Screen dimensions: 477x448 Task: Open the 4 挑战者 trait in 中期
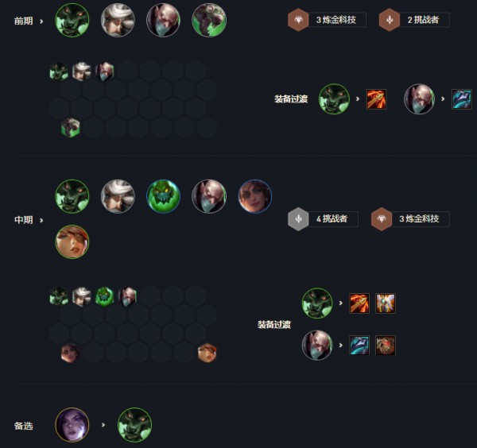coord(323,218)
